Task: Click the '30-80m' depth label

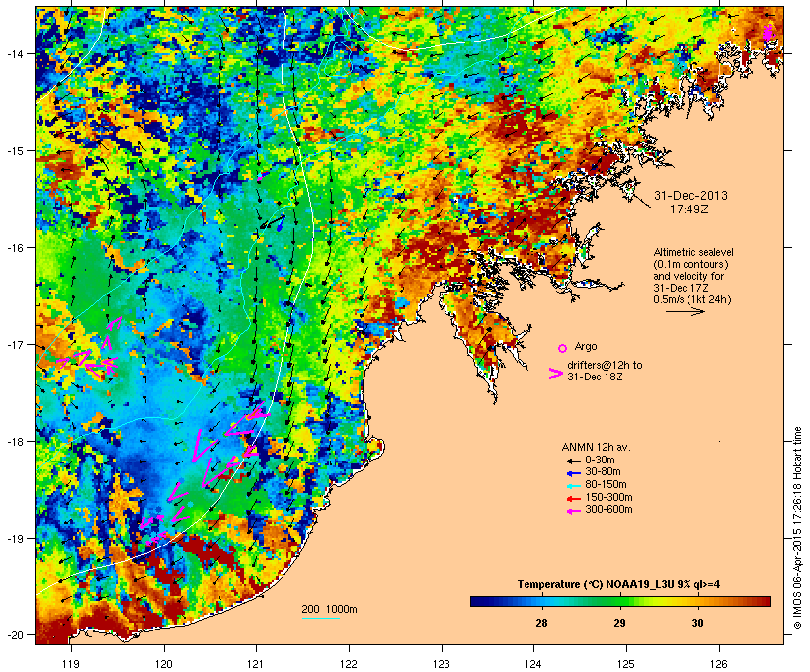Action: click(x=603, y=472)
